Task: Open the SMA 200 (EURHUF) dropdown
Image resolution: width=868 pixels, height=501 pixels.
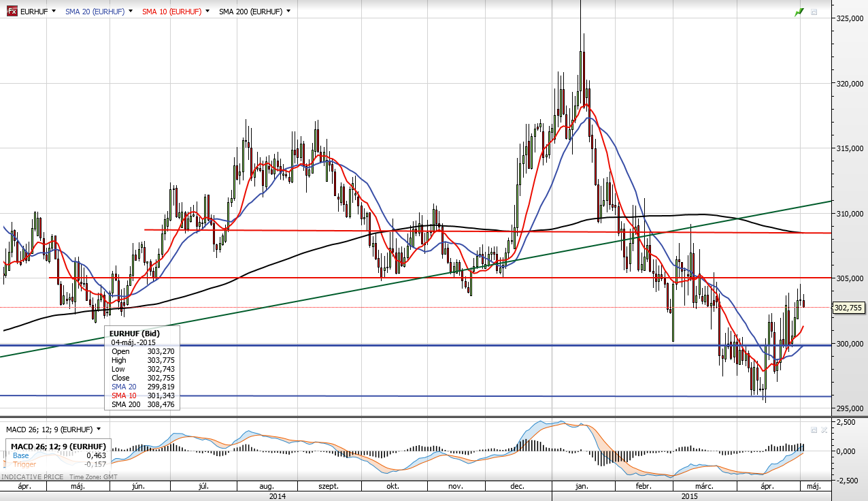Action: click(288, 11)
